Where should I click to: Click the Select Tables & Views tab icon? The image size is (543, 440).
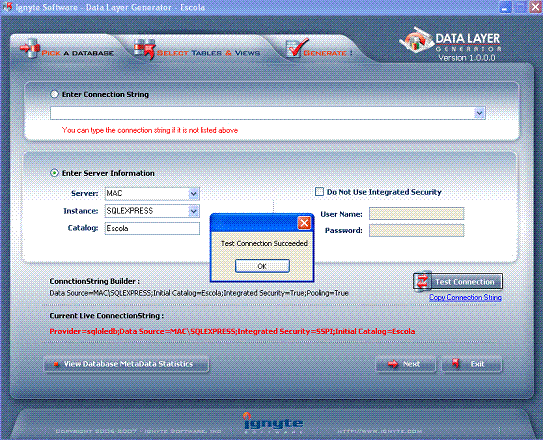click(x=144, y=49)
